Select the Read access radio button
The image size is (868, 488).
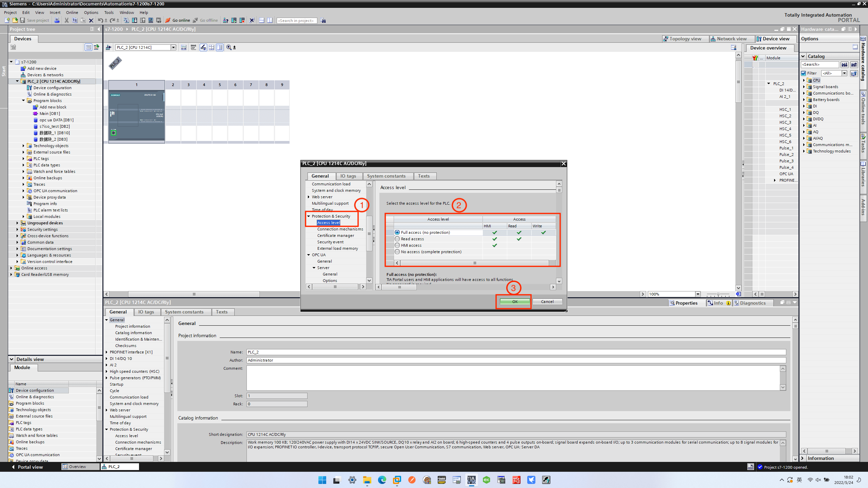pyautogui.click(x=397, y=239)
